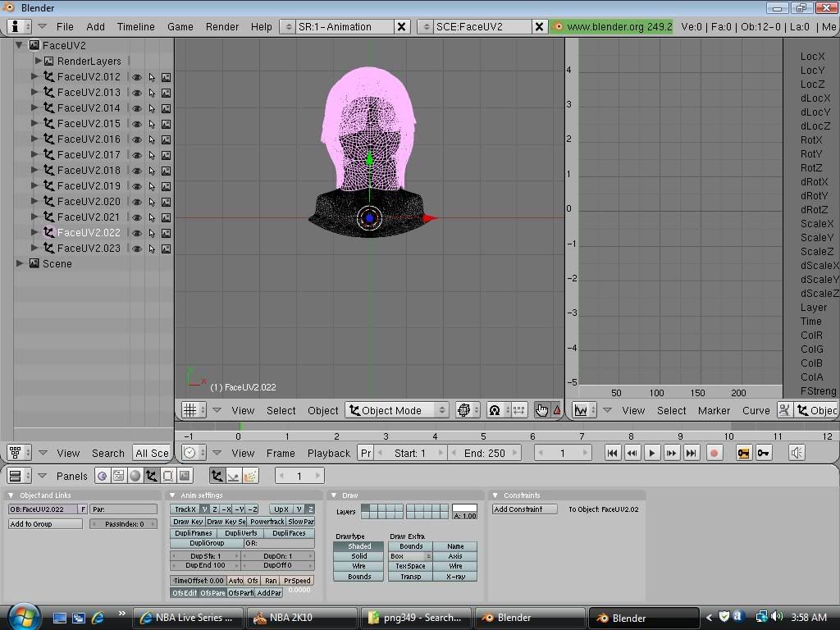The width and height of the screenshot is (840, 630).
Task: Toggle renderability icon for FaceUV2.018
Action: pos(166,171)
